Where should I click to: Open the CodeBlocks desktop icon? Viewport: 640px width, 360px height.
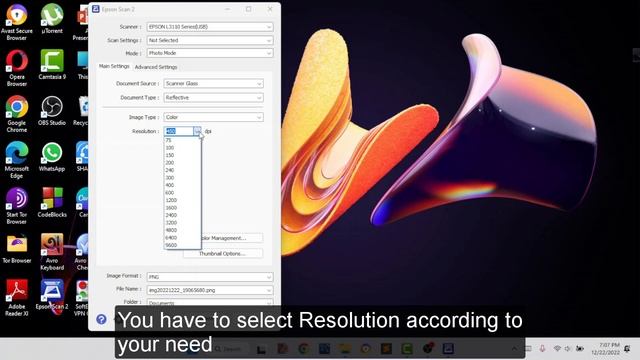52,202
